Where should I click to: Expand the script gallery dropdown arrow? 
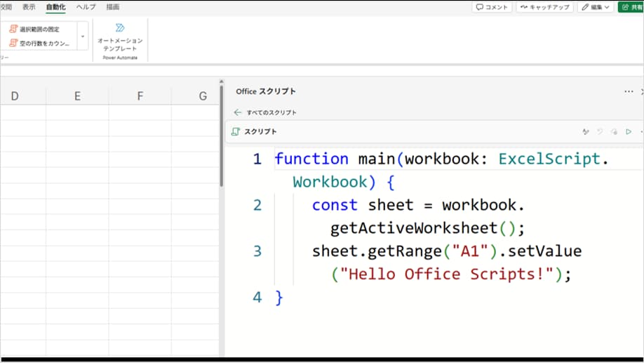83,36
